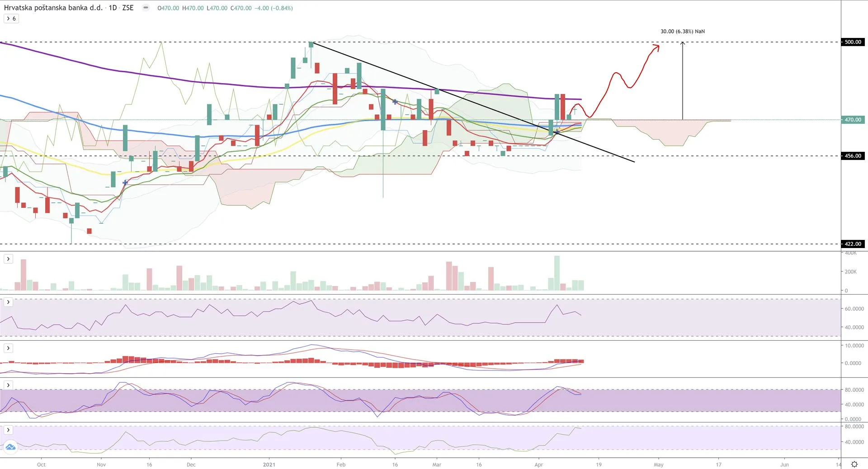Select the blue cross marker near November lows

(125, 183)
